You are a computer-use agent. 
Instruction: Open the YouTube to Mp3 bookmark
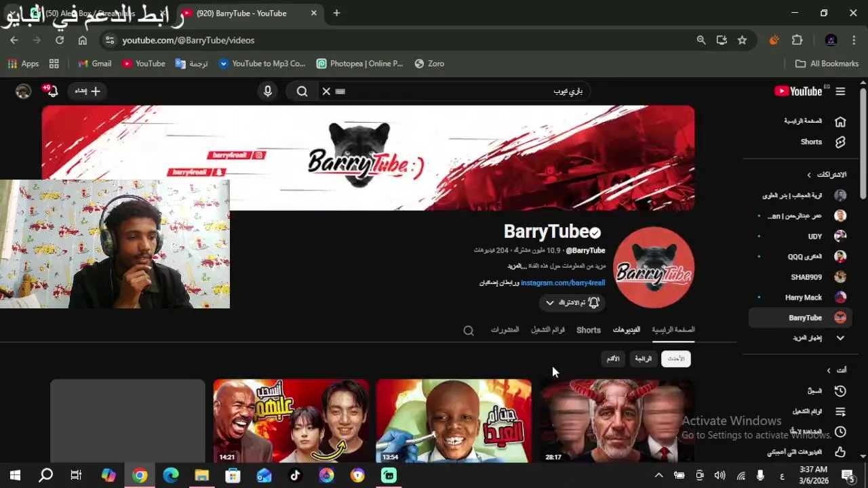pos(262,64)
